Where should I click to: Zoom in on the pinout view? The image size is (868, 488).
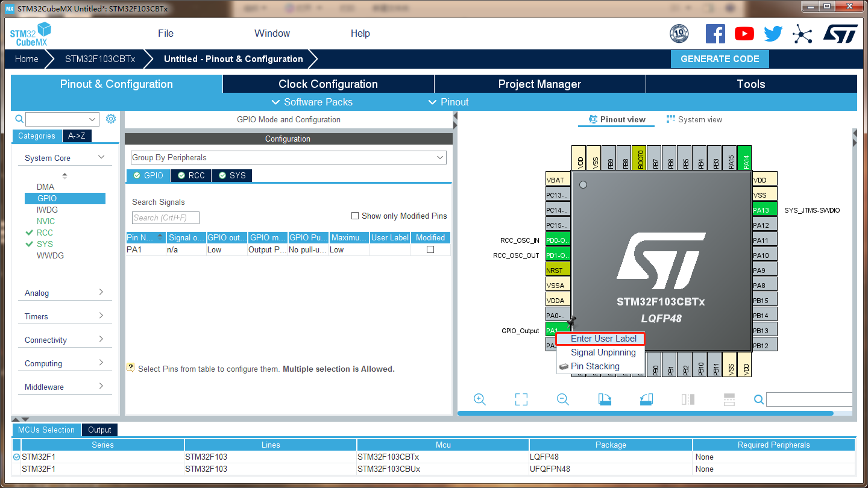click(x=480, y=399)
